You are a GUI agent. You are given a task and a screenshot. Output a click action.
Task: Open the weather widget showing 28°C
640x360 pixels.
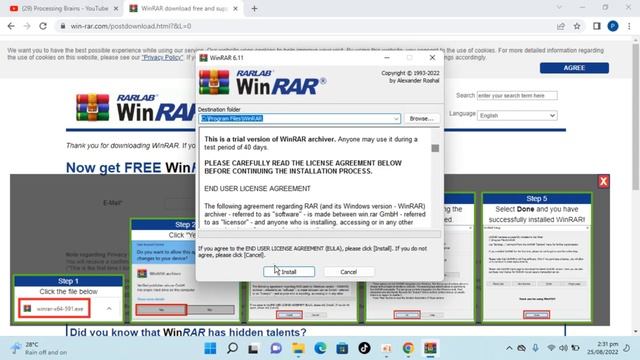(x=39, y=348)
